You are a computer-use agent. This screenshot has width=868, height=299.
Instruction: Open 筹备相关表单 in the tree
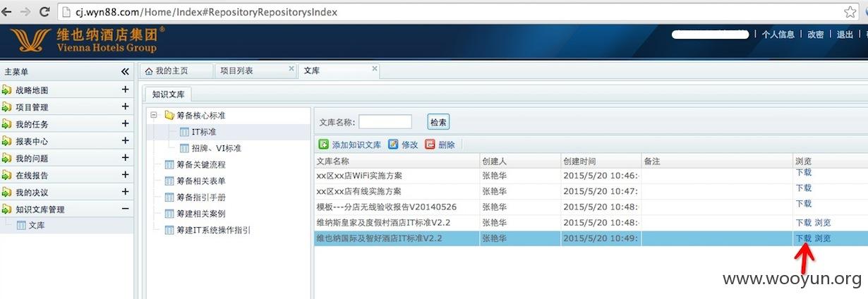point(200,181)
